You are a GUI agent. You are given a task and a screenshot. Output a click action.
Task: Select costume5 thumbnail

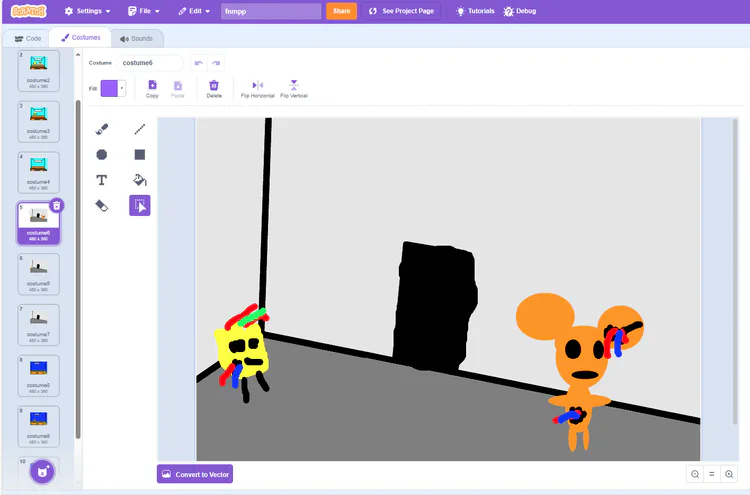pos(38,274)
